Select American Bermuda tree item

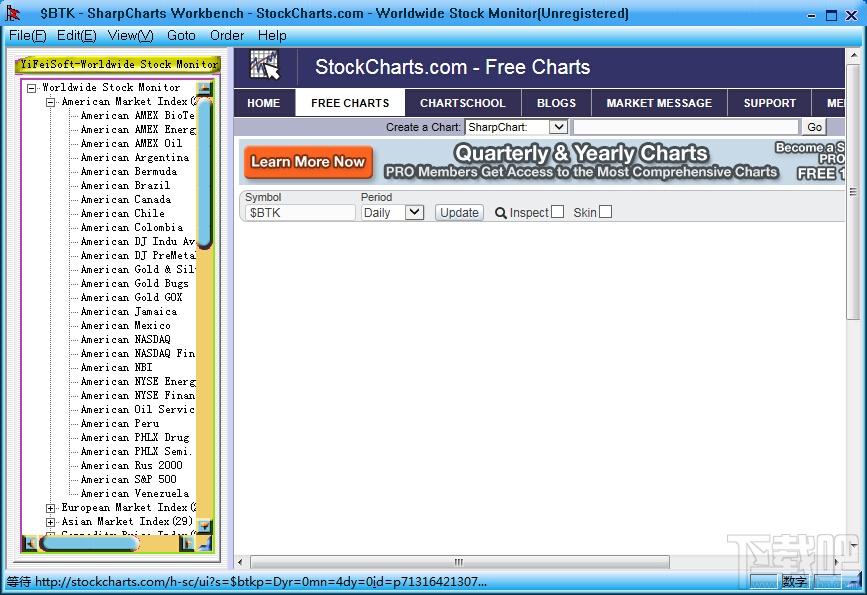click(129, 171)
